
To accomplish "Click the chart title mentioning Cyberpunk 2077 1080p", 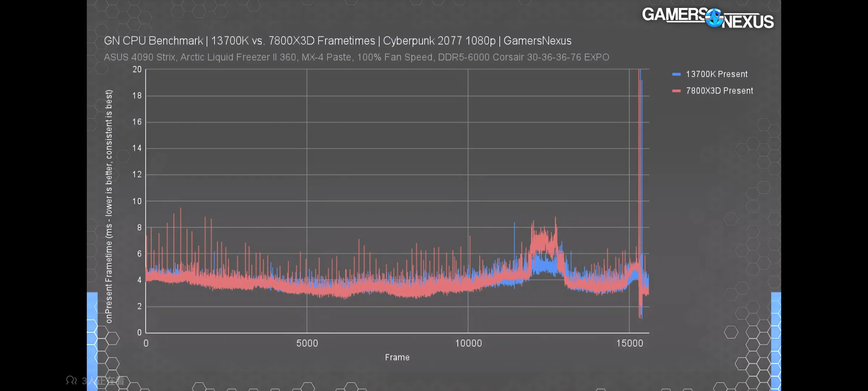I will pyautogui.click(x=337, y=41).
